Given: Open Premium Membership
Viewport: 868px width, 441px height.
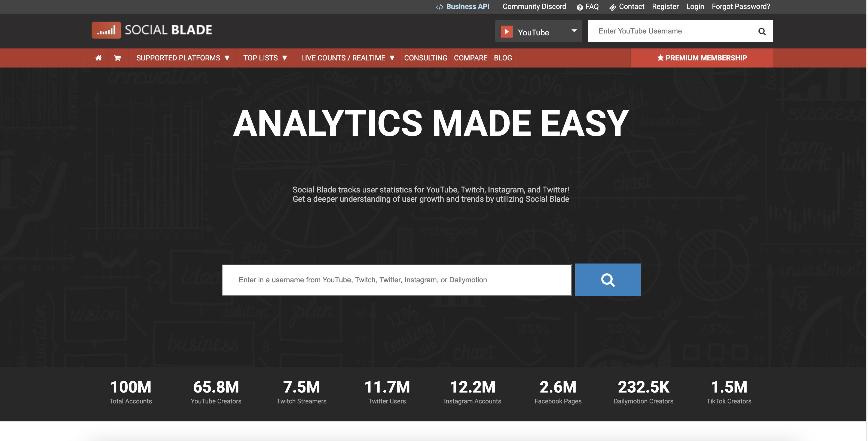Looking at the screenshot, I should [702, 58].
